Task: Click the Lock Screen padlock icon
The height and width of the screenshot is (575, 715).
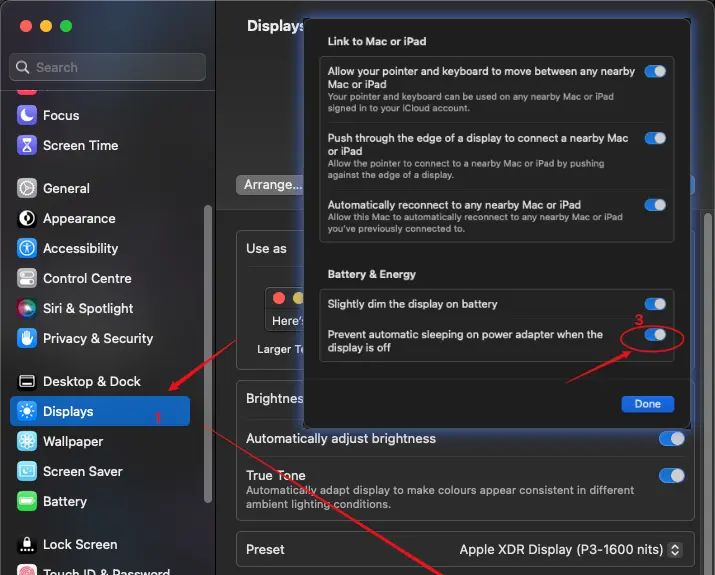Action: [x=27, y=544]
